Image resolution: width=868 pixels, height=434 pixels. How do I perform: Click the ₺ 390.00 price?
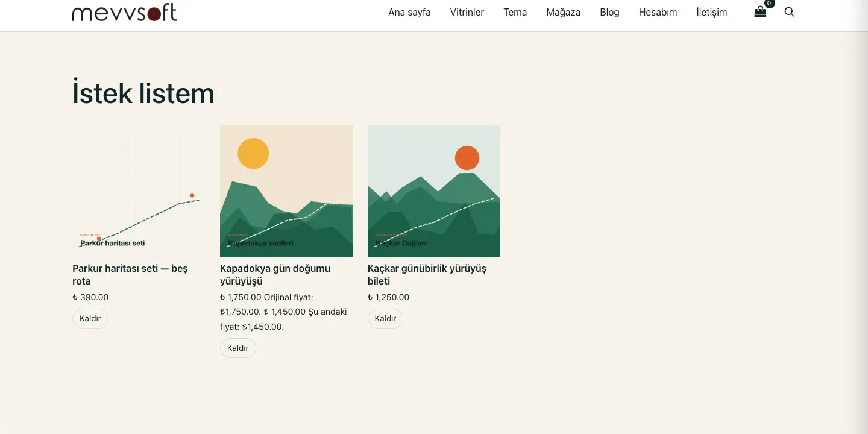tap(90, 297)
